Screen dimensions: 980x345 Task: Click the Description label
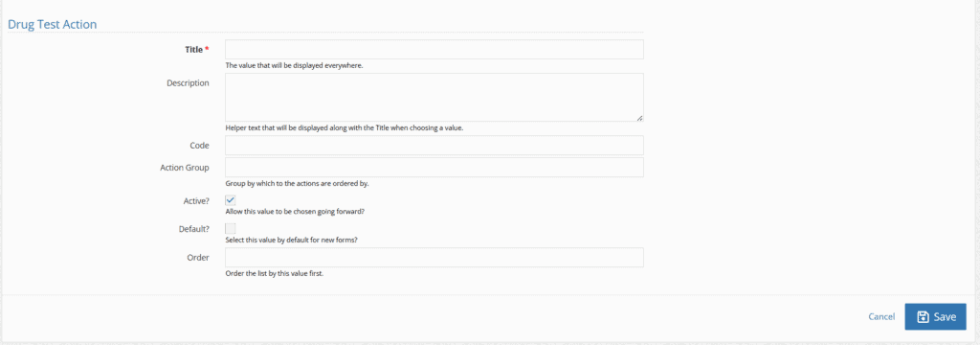188,82
